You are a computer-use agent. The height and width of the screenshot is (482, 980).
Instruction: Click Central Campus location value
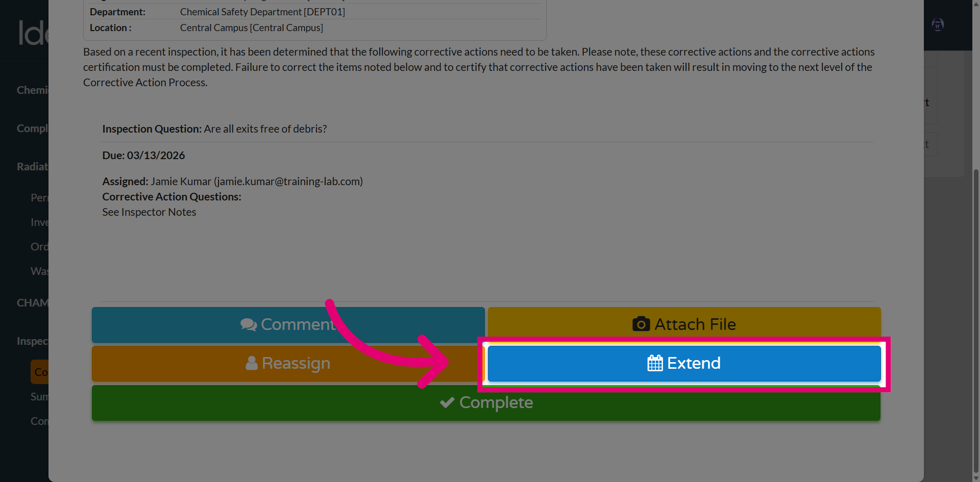coord(252,28)
